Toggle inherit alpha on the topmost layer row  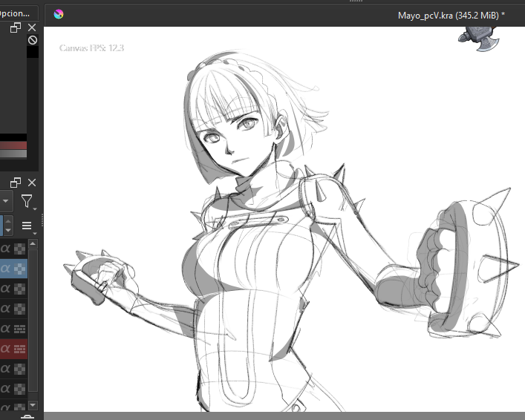20,249
